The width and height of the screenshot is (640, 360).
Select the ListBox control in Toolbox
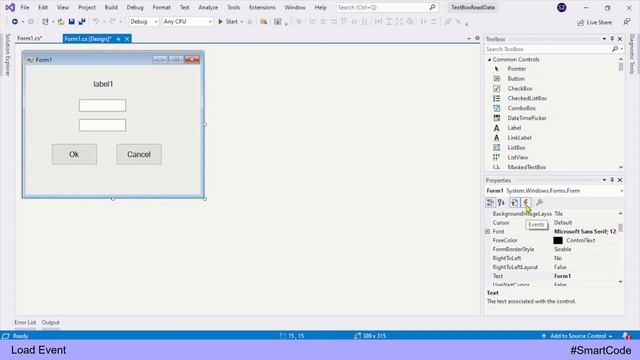[x=516, y=147]
